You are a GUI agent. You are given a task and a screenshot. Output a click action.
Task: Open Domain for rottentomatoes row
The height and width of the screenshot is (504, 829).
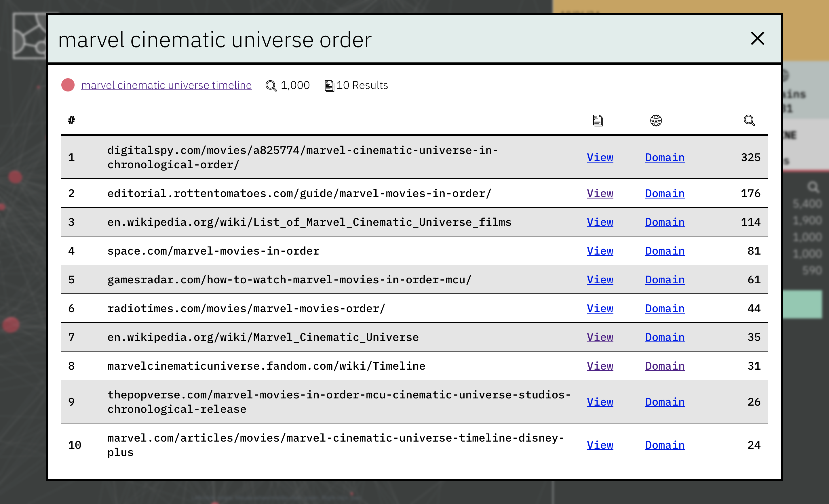[x=665, y=193]
